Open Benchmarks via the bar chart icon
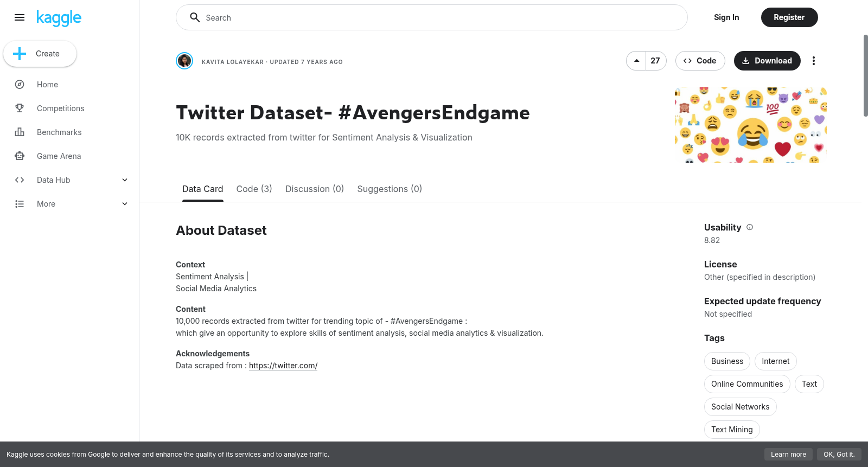868x467 pixels. pos(20,132)
